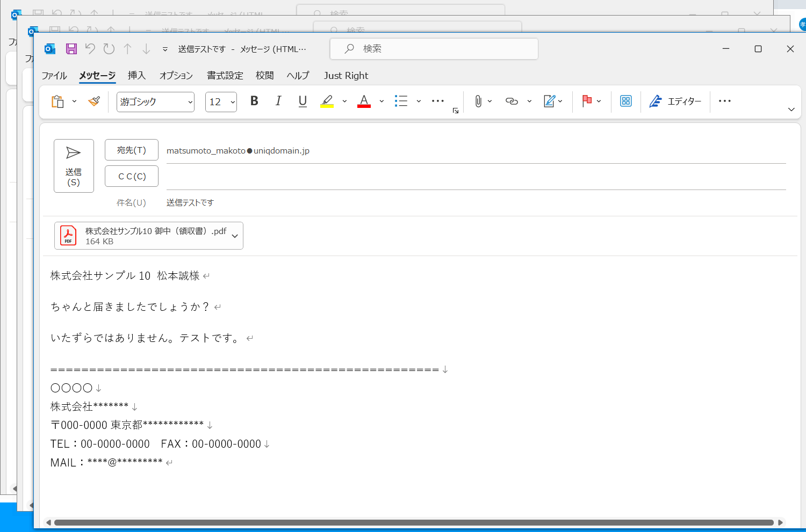Apply italic formatting
The height and width of the screenshot is (532, 806).
point(278,101)
